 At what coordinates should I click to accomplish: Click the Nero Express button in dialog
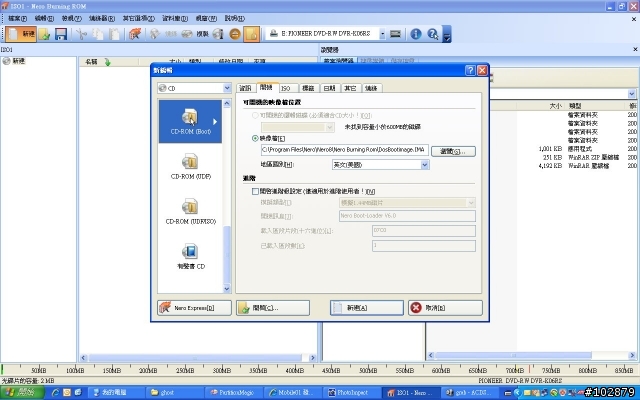[194, 308]
